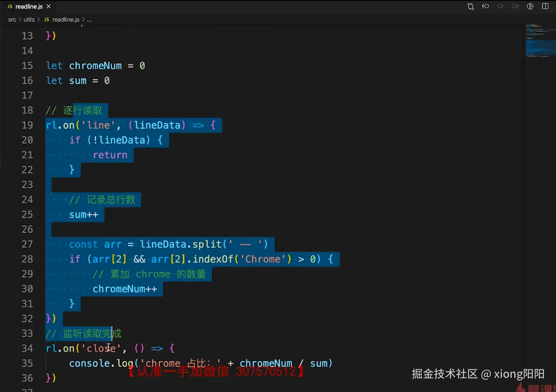
Task: Click the closing '})' on line 13
Action: click(51, 36)
